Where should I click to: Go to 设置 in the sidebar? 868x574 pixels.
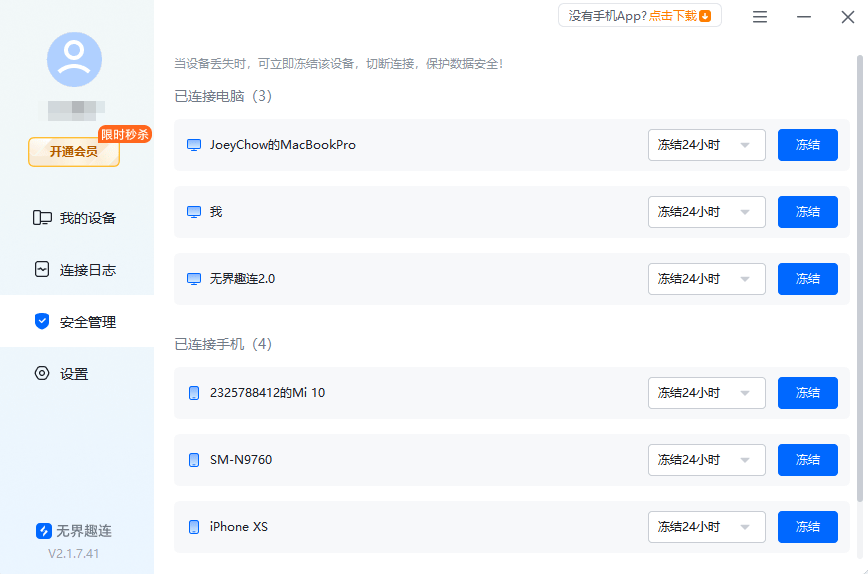(x=76, y=374)
